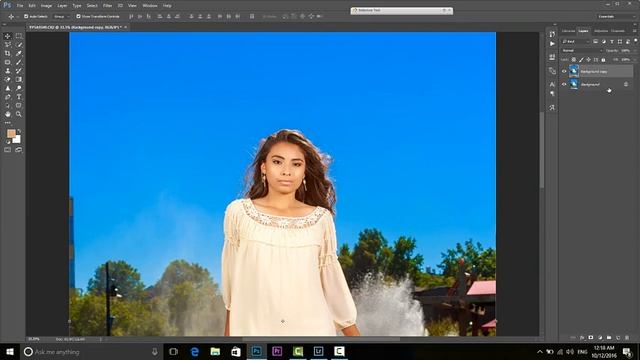Click Delete layer trash icon
The height and width of the screenshot is (360, 640).
[627, 338]
